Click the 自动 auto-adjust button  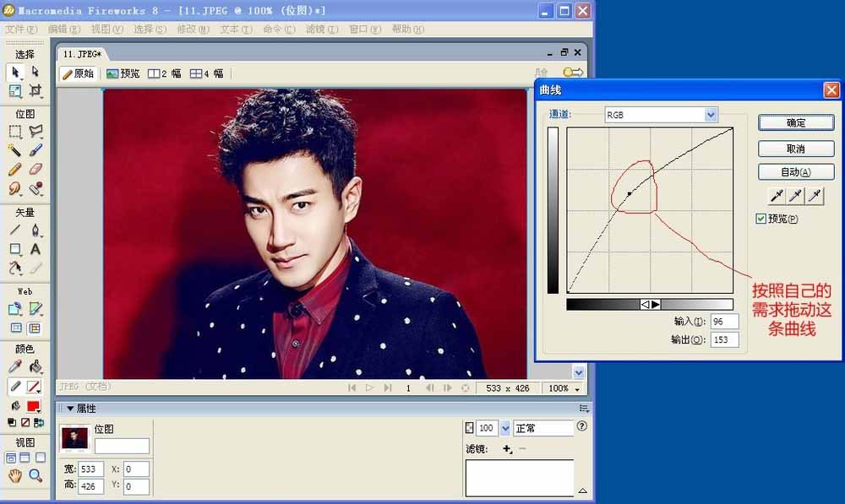795,171
